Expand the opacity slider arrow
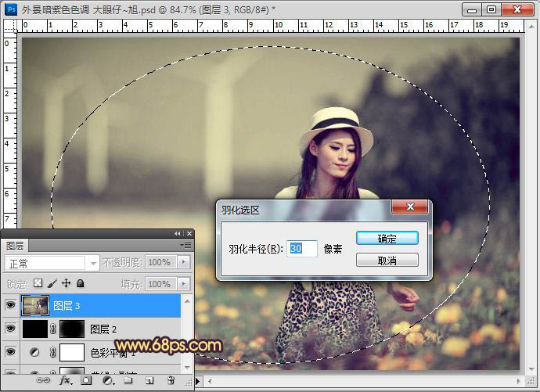 pos(184,263)
